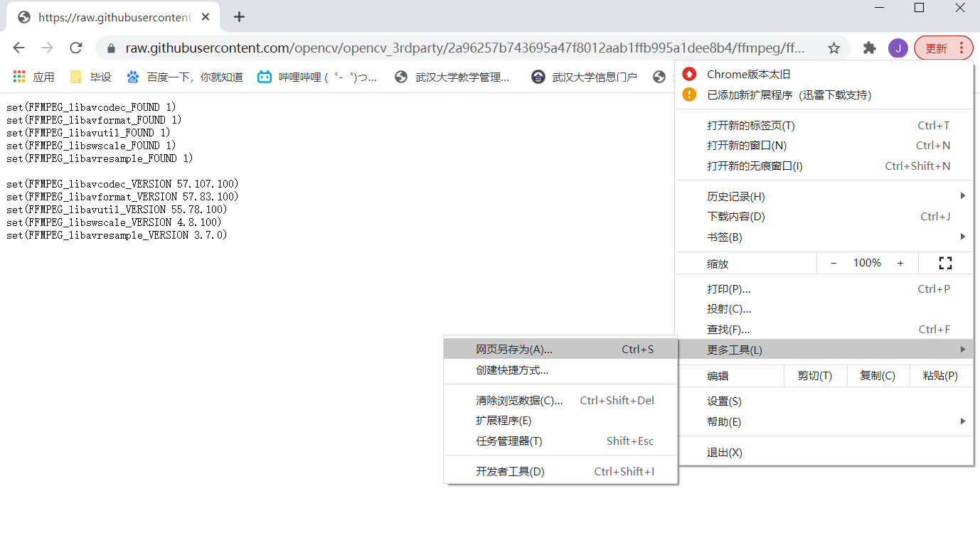Increase zoom with the plus control
This screenshot has width=980, height=545.
point(900,262)
